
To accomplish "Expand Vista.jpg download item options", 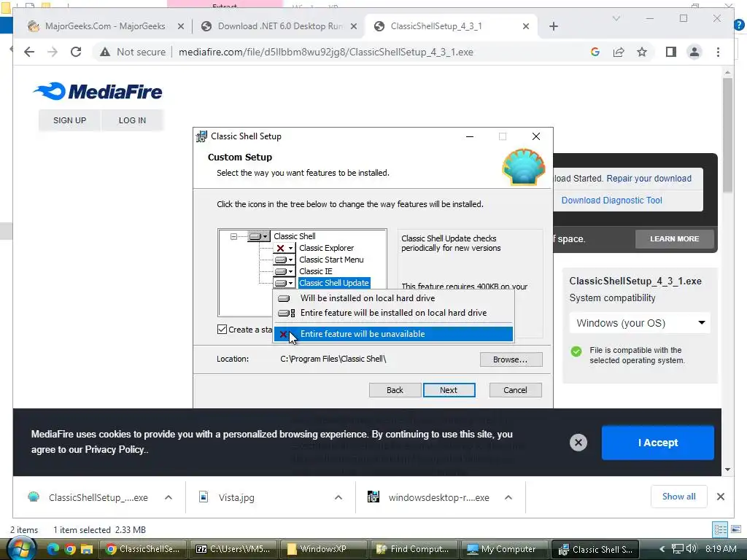I will (x=338, y=497).
